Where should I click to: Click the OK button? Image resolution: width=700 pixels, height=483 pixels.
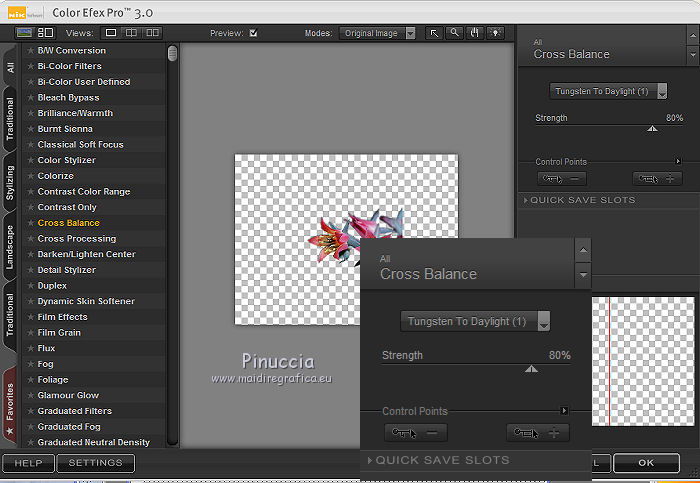point(646,463)
